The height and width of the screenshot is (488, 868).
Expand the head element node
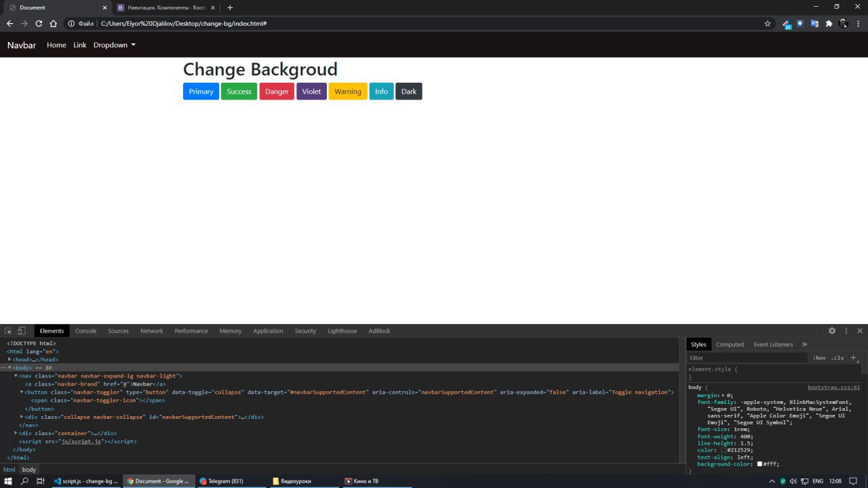click(x=9, y=359)
